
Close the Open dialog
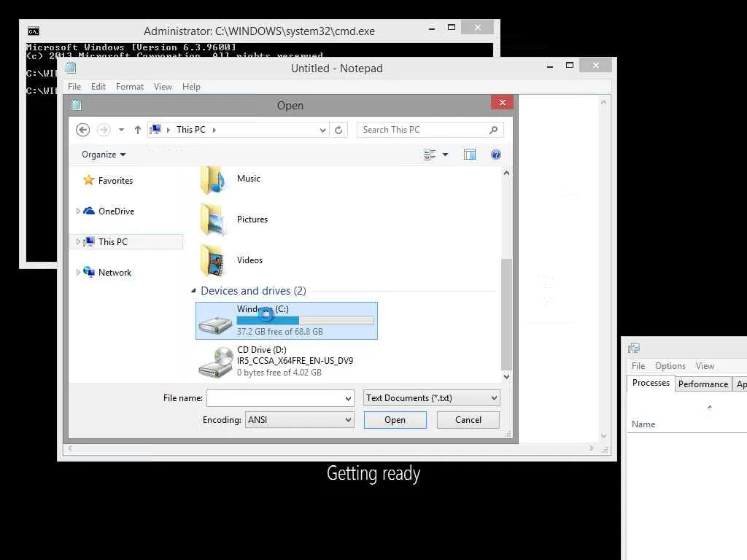click(x=502, y=102)
